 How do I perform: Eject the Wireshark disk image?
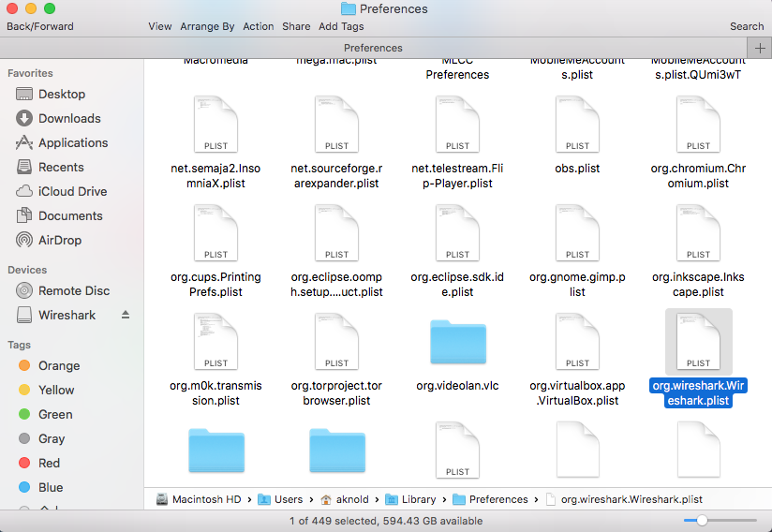(126, 316)
